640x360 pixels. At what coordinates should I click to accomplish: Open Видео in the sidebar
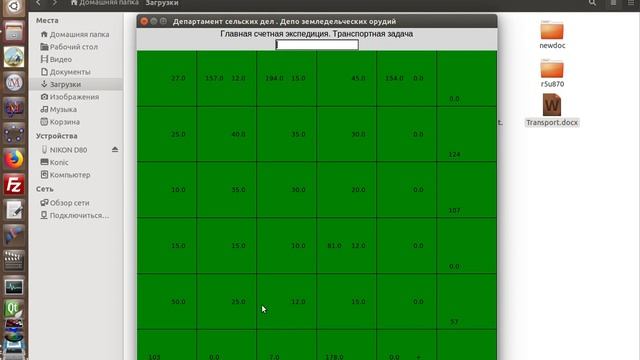[x=76, y=60]
